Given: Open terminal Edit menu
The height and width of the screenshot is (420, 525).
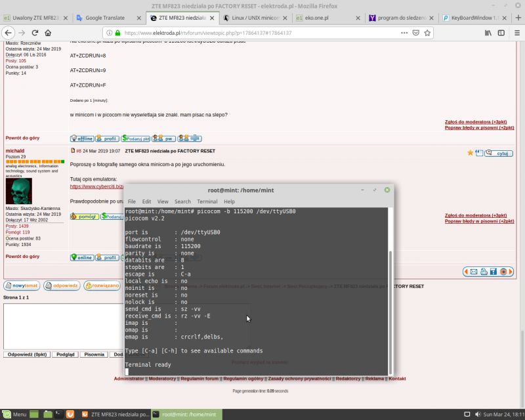Looking at the screenshot, I should click(146, 201).
